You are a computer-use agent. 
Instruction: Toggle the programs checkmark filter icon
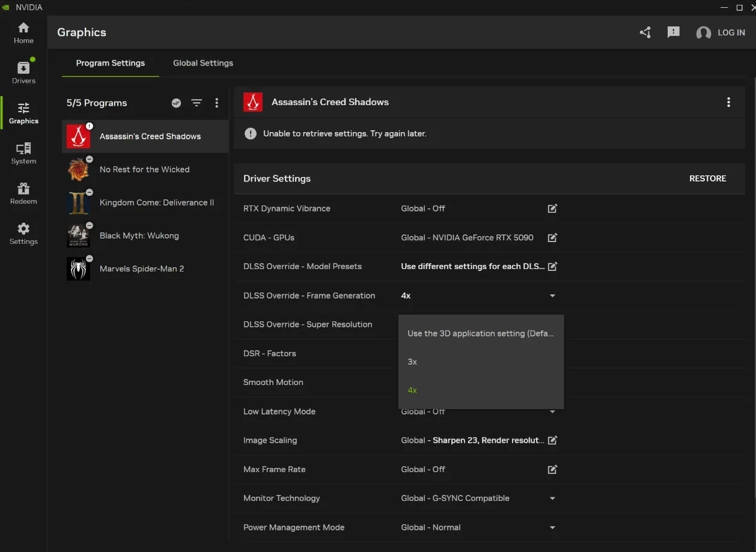click(176, 103)
